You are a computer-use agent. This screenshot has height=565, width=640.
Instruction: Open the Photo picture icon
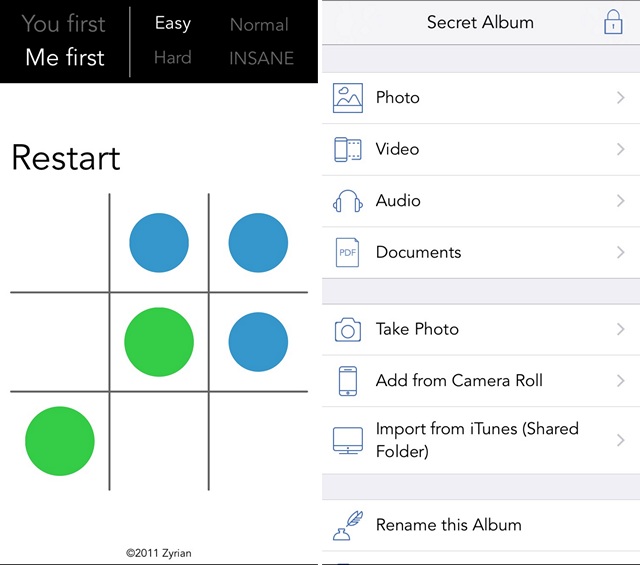[347, 98]
